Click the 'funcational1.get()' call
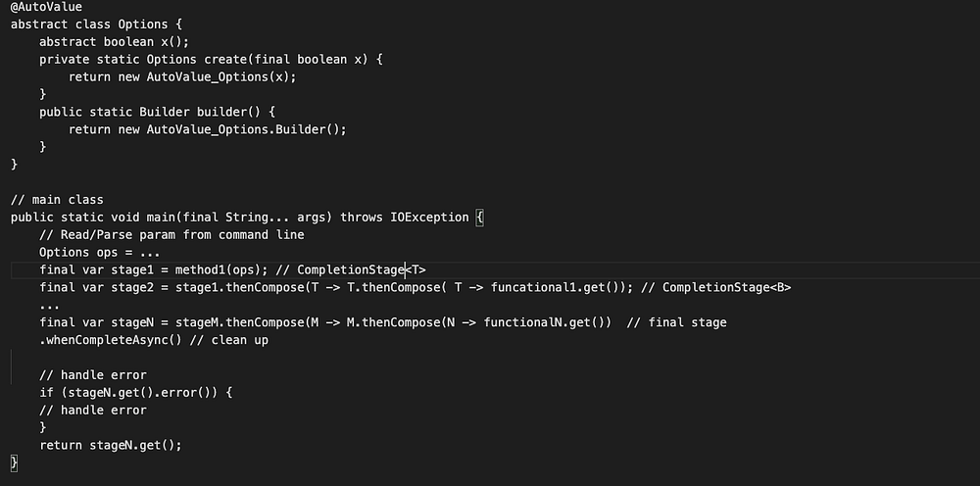 click(x=560, y=288)
